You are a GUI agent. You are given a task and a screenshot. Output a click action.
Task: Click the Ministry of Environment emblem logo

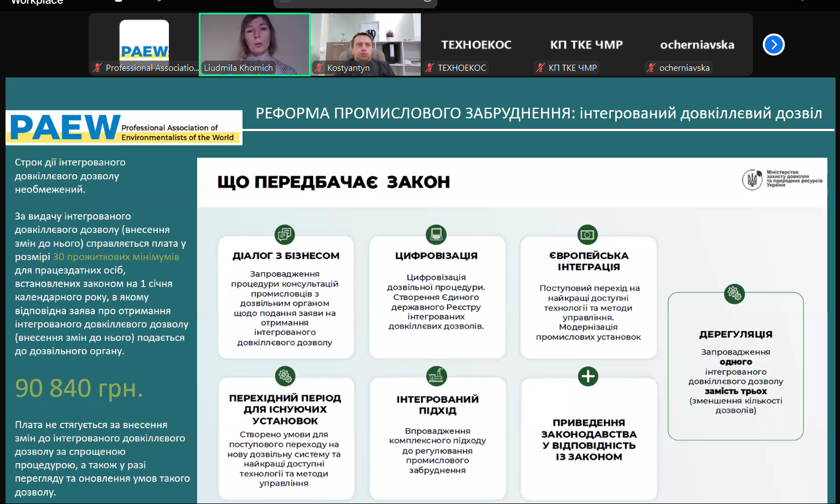(x=752, y=180)
